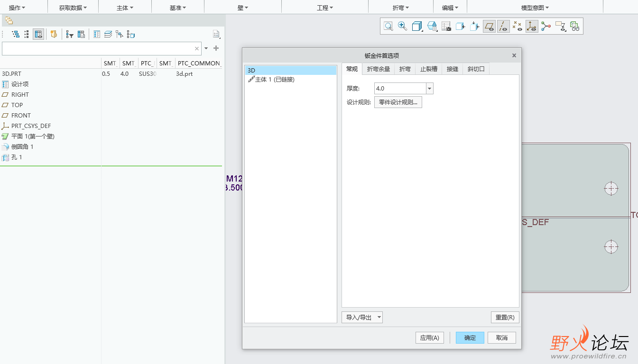
Task: Open the 操作 ribbon group dropdown
Action: [x=17, y=8]
